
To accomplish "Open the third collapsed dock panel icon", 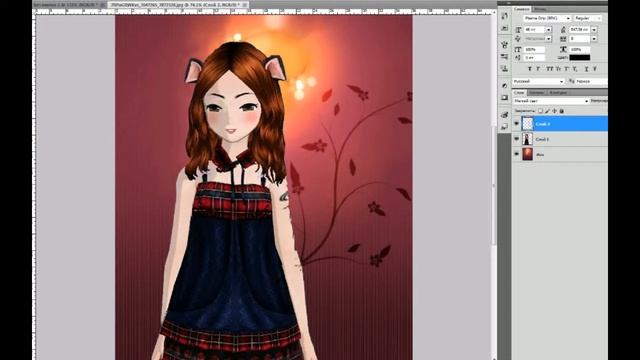I will 505,44.
